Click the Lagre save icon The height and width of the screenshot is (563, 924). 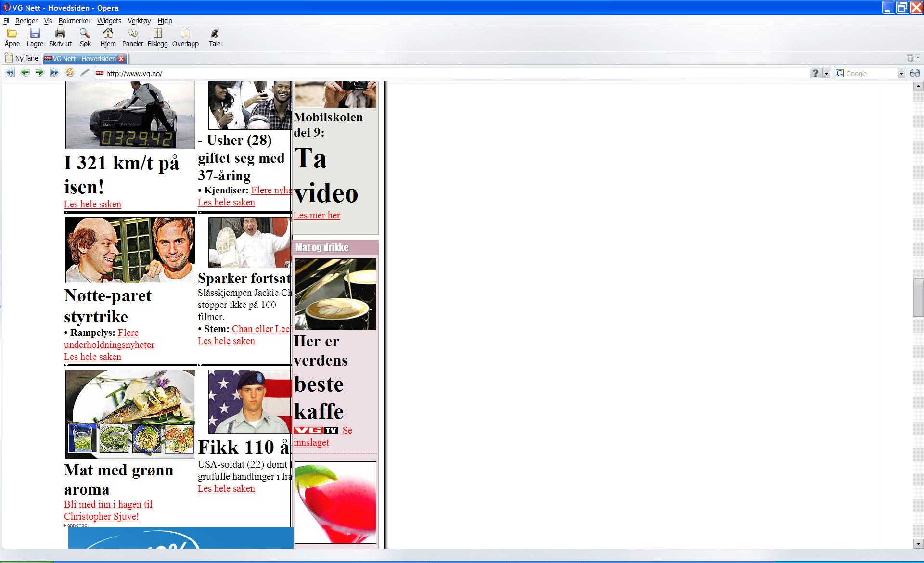click(x=35, y=33)
